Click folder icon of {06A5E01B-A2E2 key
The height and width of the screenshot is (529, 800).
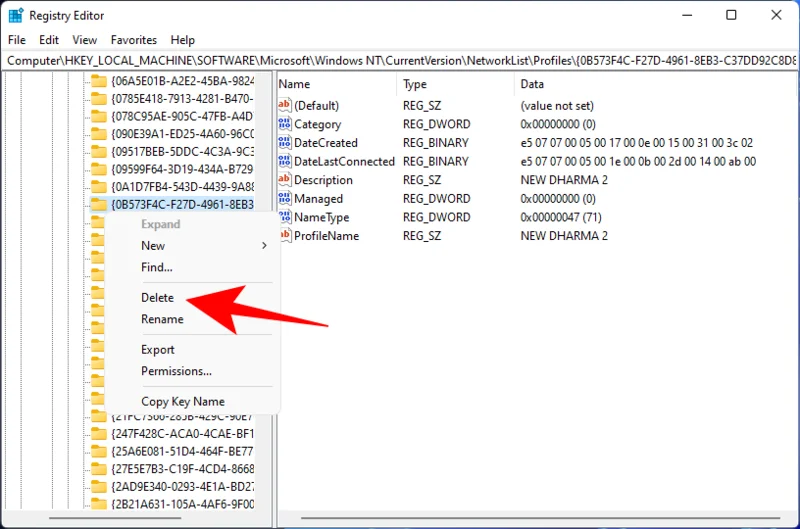[98, 80]
